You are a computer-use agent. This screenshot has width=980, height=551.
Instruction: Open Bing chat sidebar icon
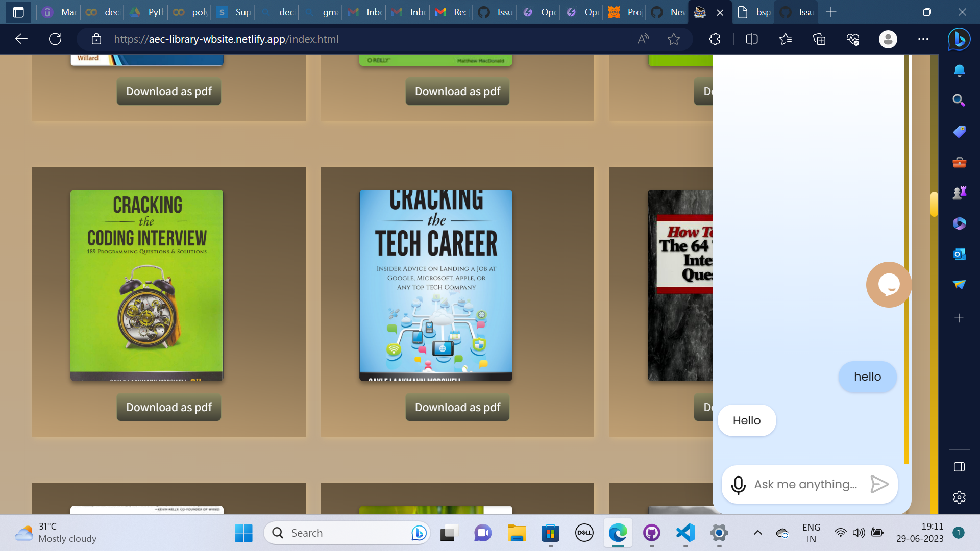click(959, 39)
